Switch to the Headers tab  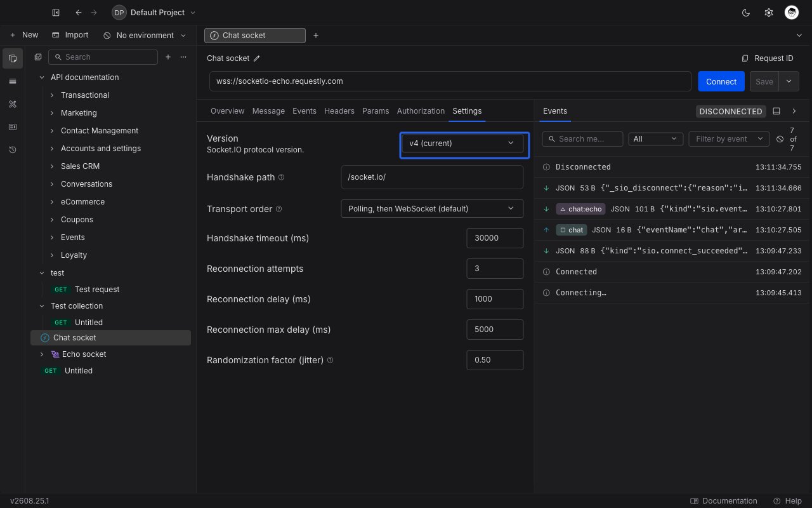(339, 111)
